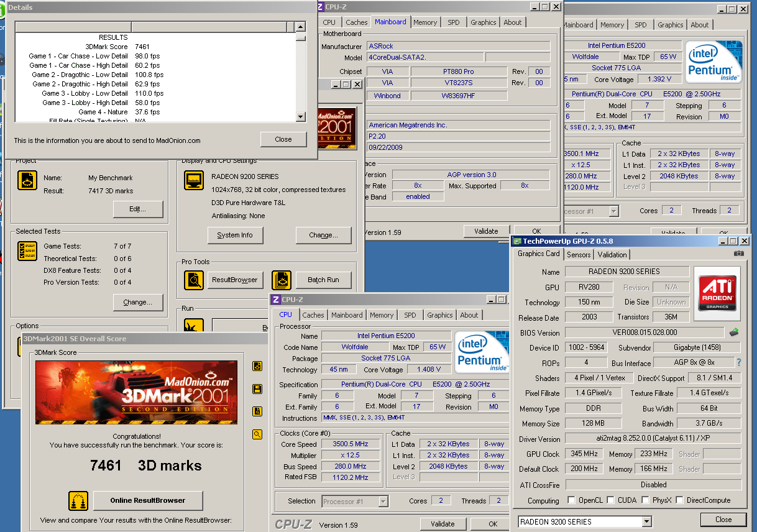
Task: Click the monitor icon under Display and CPU Settings
Action: (x=194, y=181)
